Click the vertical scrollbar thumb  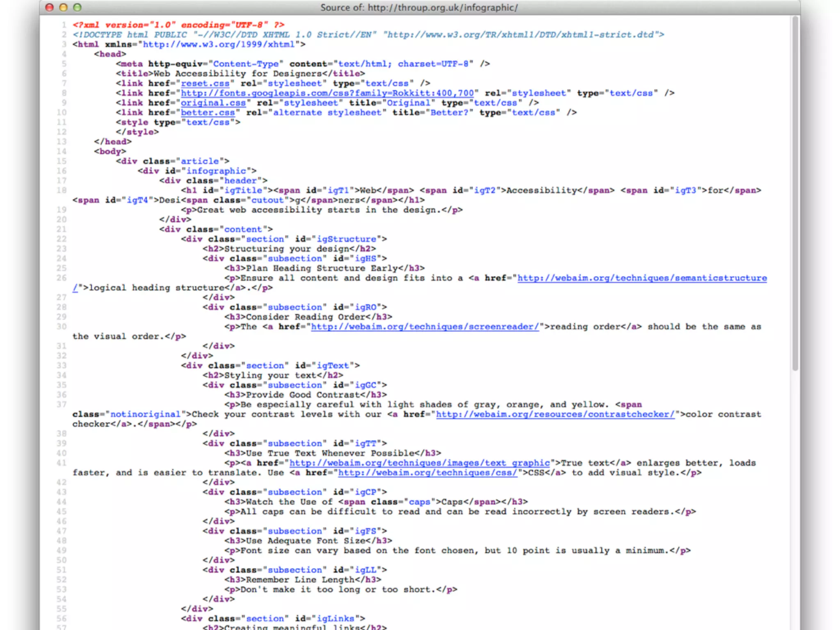pos(795,193)
